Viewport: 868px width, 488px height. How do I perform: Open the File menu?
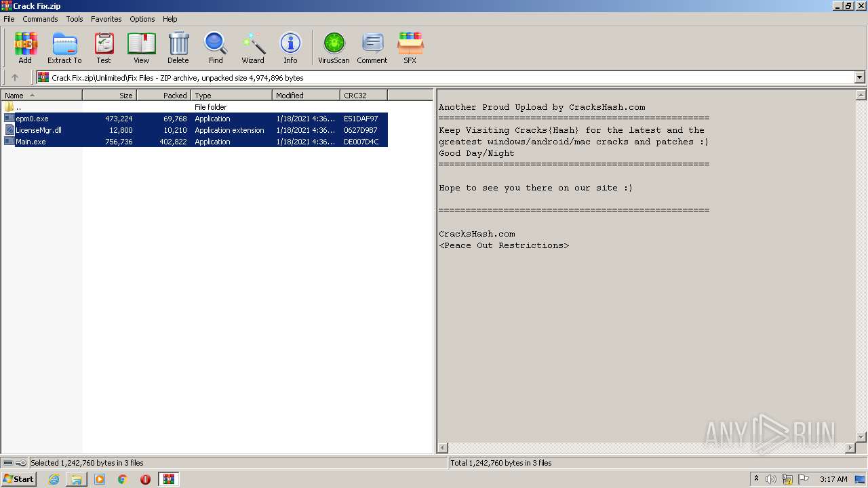(x=9, y=19)
